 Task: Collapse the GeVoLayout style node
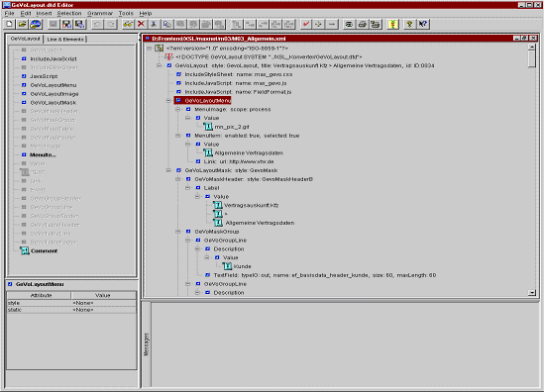160,65
